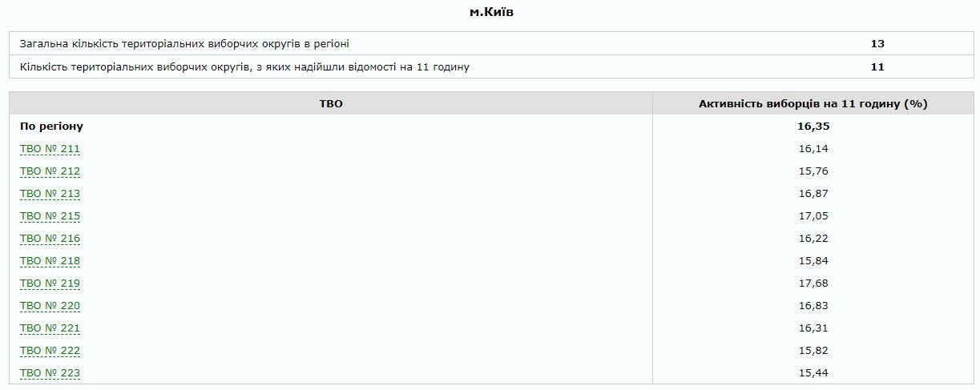
Task: Click the Загальна кількість округів row text
Action: (x=184, y=44)
